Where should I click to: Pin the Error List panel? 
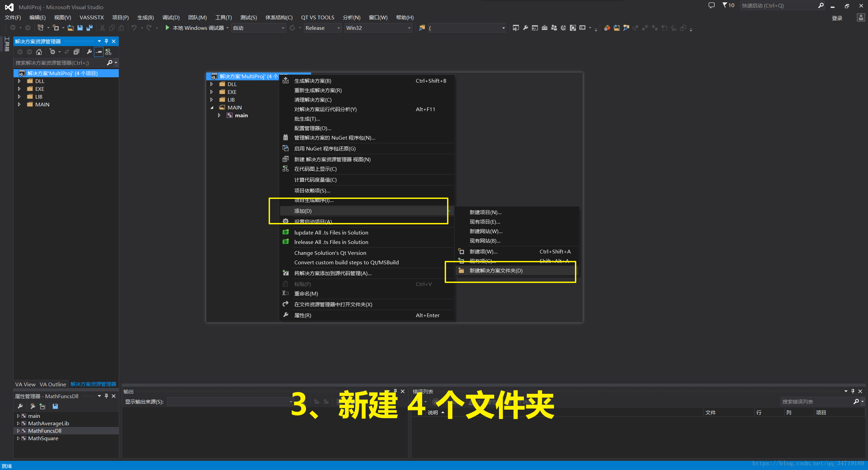coord(853,391)
